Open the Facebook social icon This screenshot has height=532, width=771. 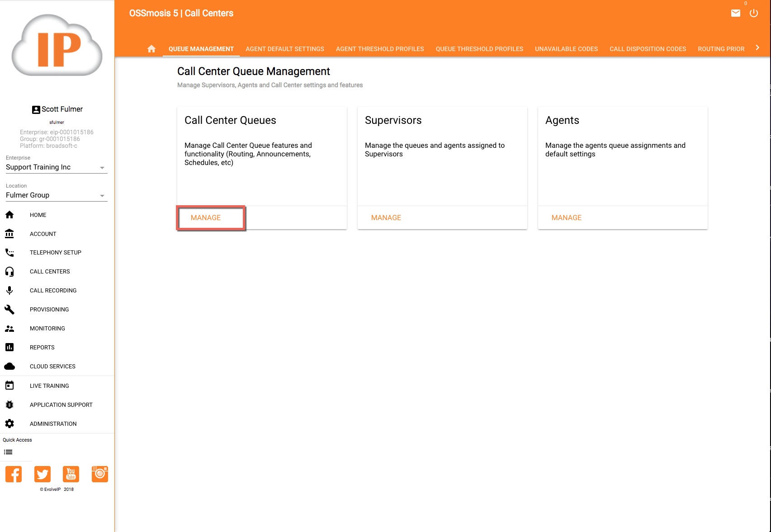[14, 474]
